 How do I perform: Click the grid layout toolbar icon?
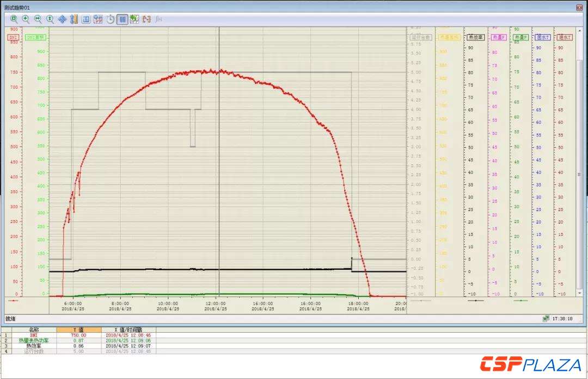(98, 19)
